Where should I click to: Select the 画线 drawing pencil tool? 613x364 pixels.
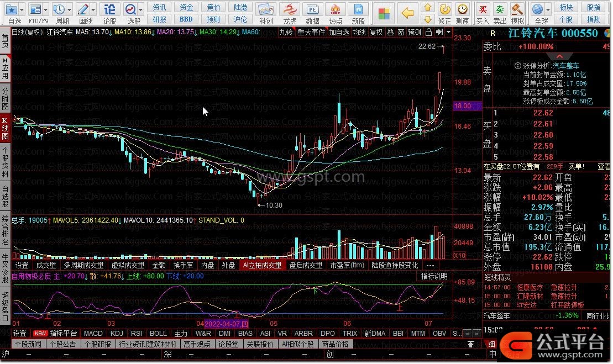(83, 9)
